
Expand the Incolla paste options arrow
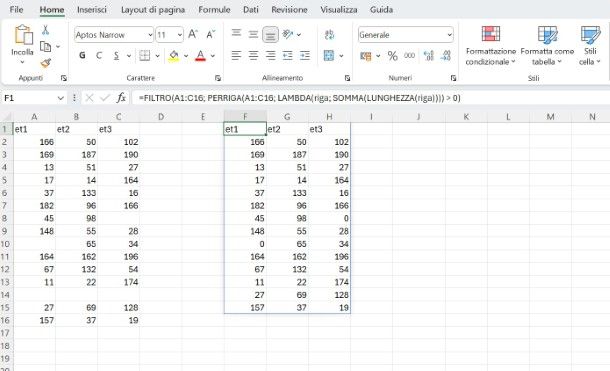tap(22, 62)
